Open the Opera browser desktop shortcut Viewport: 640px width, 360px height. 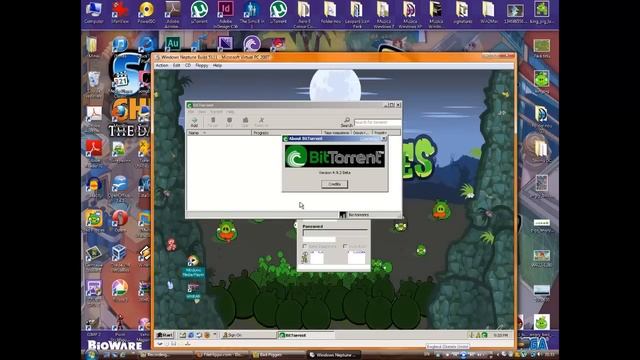120,221
